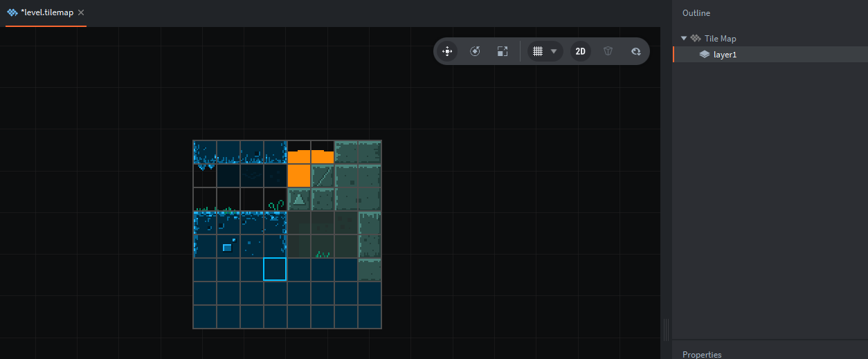Close the level.tilemap tab
Image resolution: width=868 pixels, height=359 pixels.
81,12
